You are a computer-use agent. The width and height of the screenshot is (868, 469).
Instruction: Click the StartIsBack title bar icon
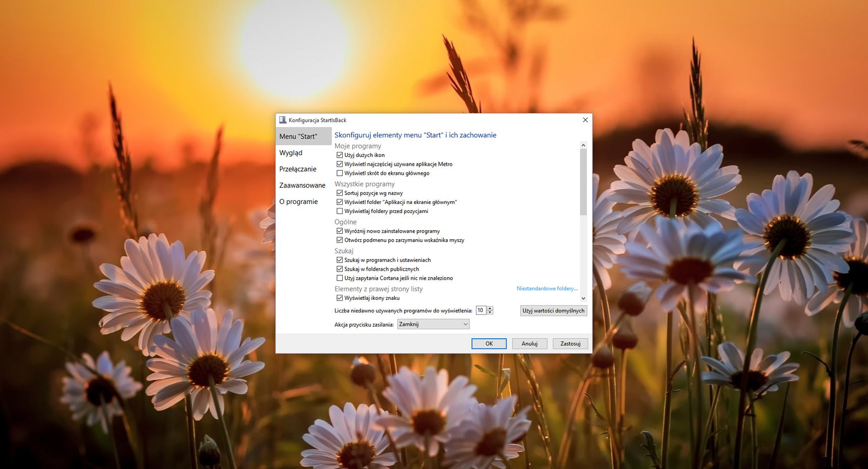click(283, 120)
